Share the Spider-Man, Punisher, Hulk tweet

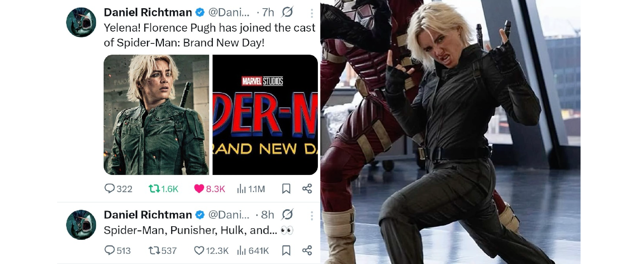(307, 250)
